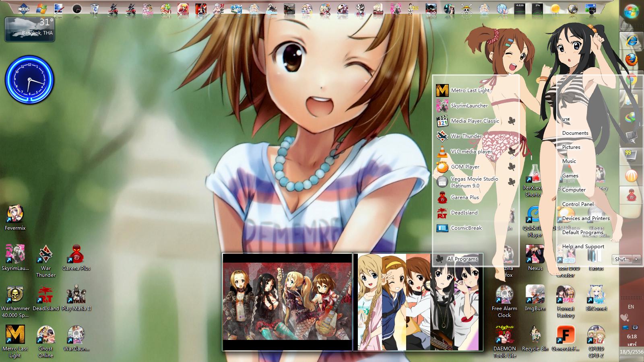This screenshot has height=362, width=644.
Task: Open Ghost Online desktop shortcut
Action: [45, 342]
